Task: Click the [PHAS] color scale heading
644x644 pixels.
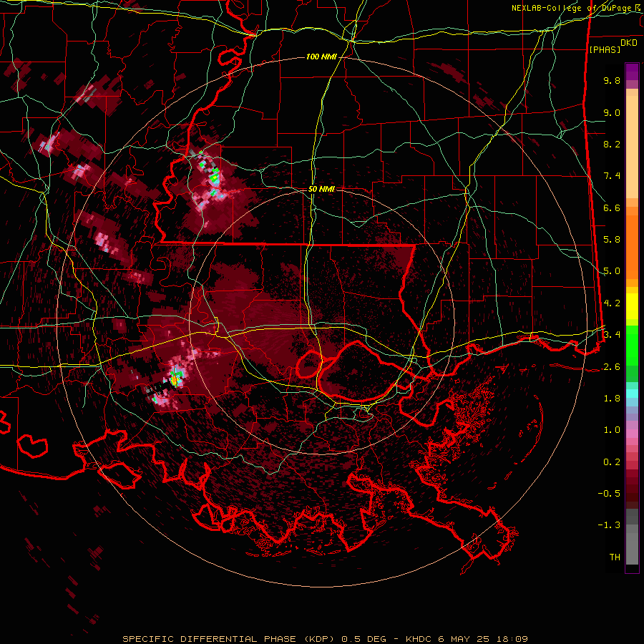Action: (x=605, y=49)
